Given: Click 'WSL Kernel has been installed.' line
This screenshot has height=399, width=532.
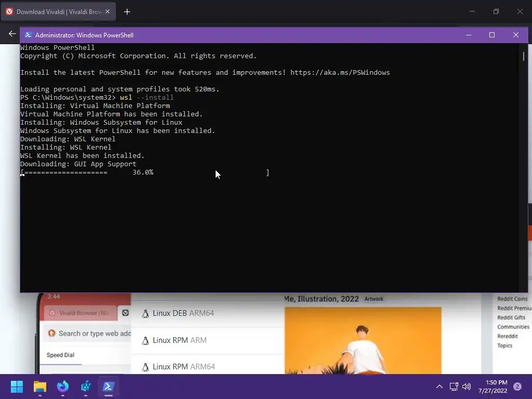Looking at the screenshot, I should click(x=83, y=156).
